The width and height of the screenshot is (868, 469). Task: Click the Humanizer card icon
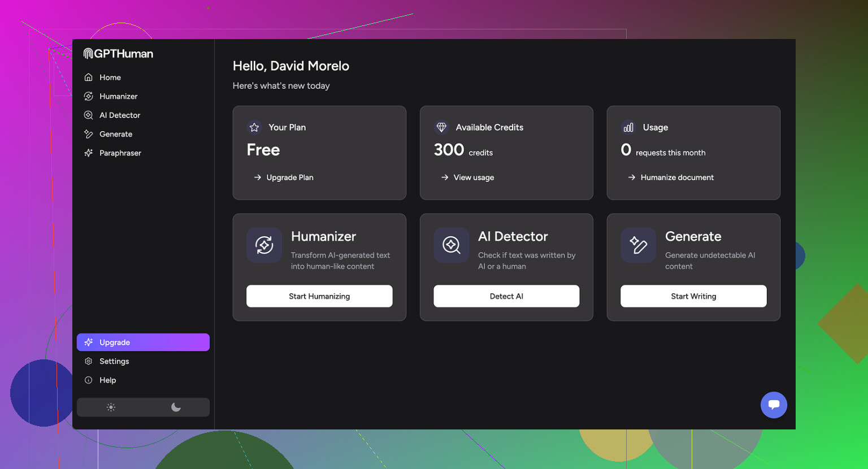click(x=264, y=245)
